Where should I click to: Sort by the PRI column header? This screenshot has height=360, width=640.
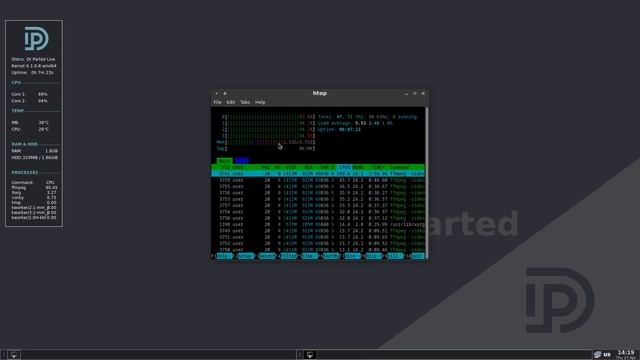click(x=266, y=167)
